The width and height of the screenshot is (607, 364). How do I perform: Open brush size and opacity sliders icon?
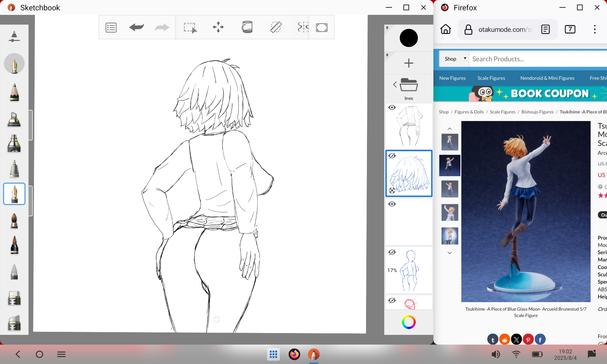point(14,37)
